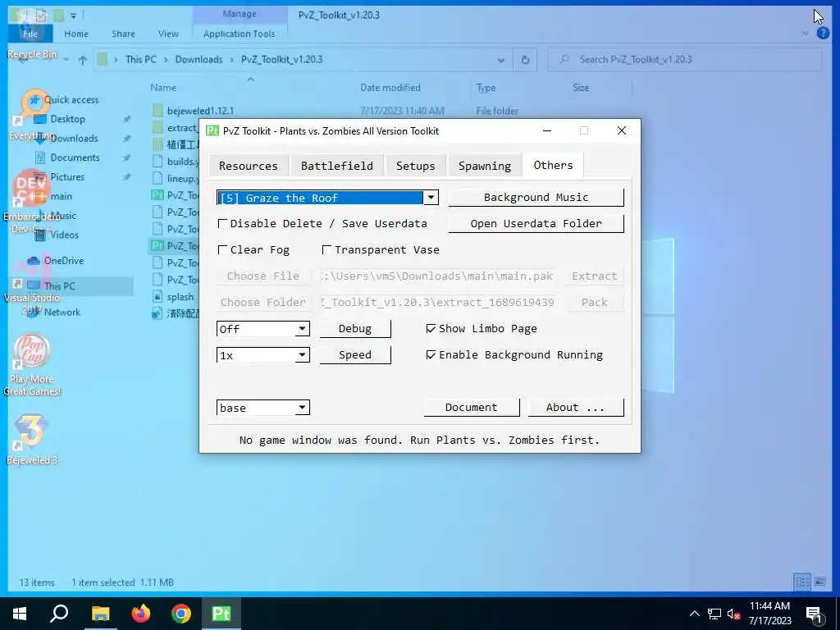Viewport: 840px width, 630px height.
Task: Open the View ribbon tab in Explorer
Action: point(168,33)
